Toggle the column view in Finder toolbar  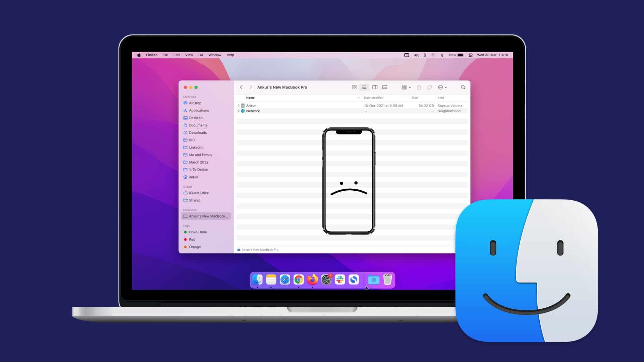pyautogui.click(x=374, y=87)
